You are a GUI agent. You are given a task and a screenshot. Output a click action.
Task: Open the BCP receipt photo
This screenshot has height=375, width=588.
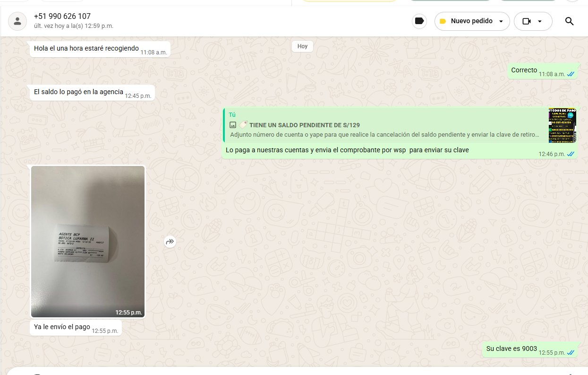point(88,241)
